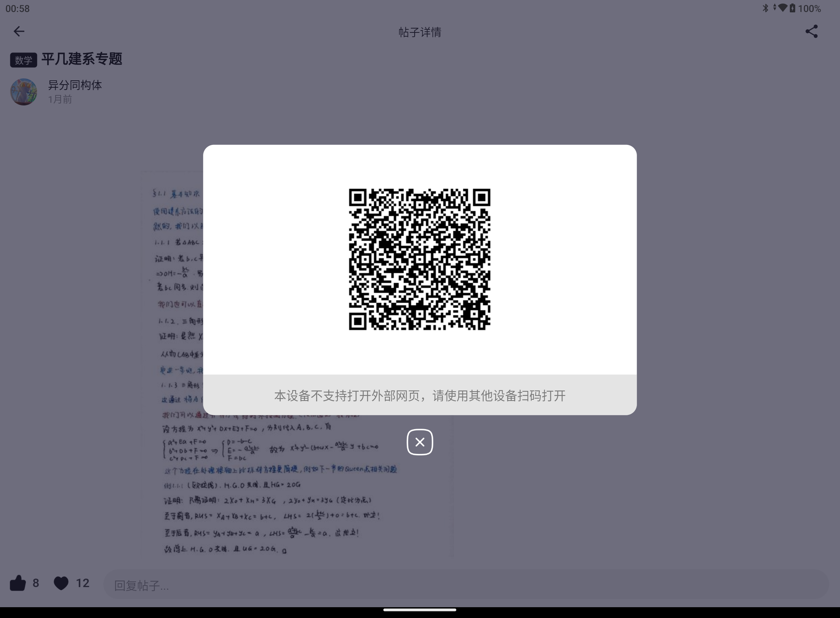
Task: Tap the QR code image
Action: coord(420,259)
